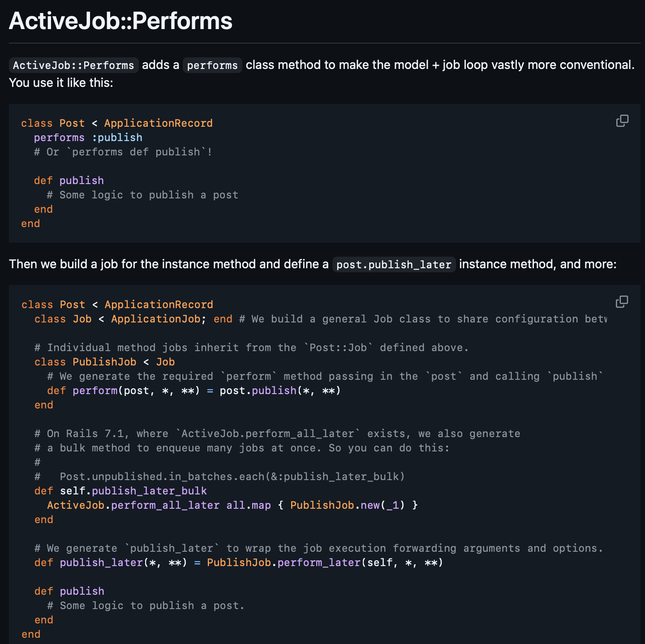Click the inline post.publish_later code label
Screen dimensions: 645x644
point(394,265)
